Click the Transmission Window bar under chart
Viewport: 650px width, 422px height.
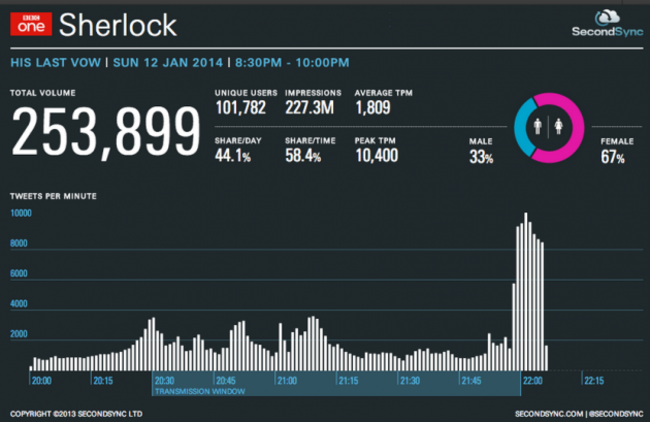click(x=336, y=386)
